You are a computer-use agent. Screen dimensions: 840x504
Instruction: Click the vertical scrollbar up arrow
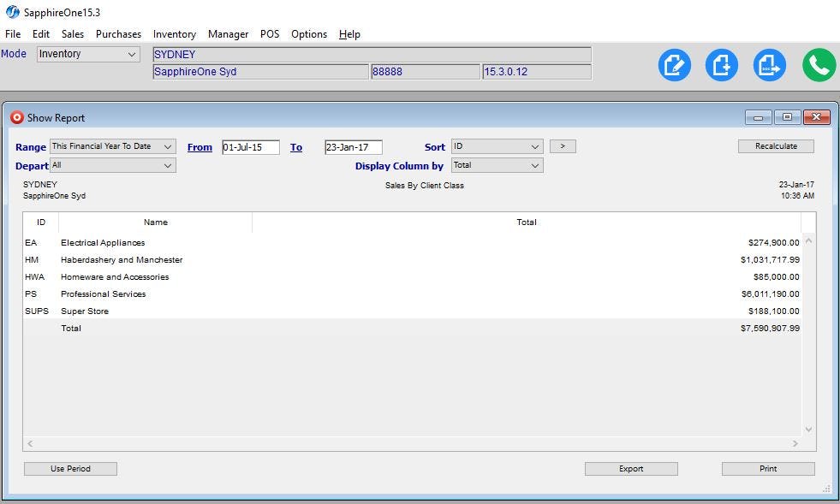pyautogui.click(x=808, y=241)
